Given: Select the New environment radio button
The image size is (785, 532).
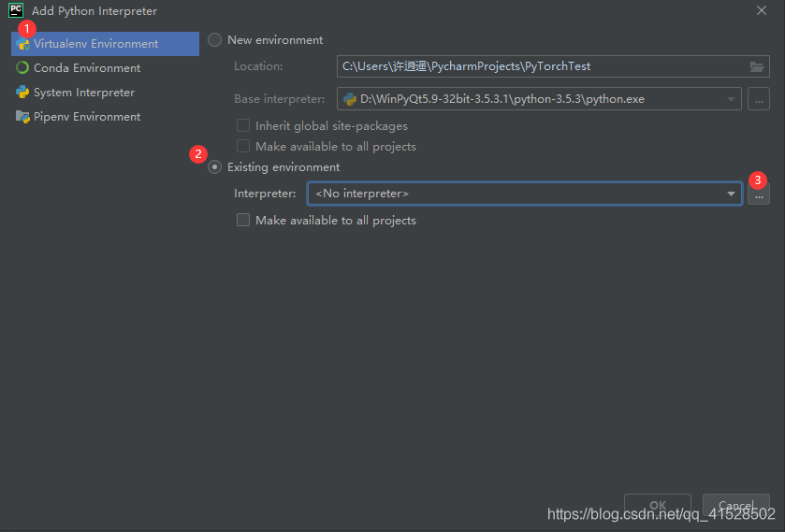Looking at the screenshot, I should click(215, 40).
